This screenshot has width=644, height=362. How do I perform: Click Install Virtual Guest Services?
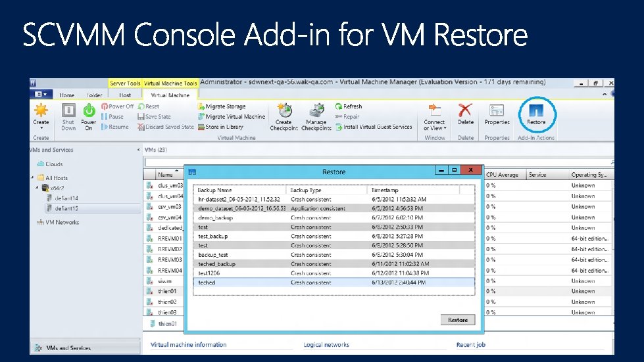tap(374, 127)
